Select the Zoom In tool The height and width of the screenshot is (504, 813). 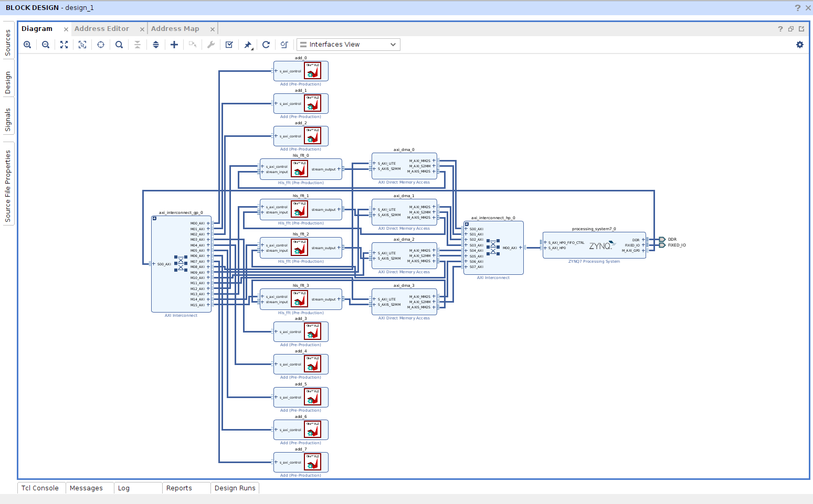[27, 45]
